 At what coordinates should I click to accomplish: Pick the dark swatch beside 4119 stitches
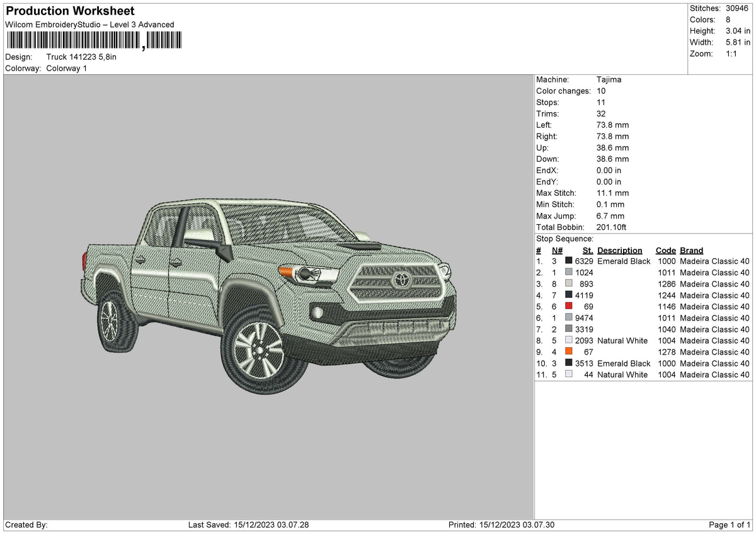point(569,295)
